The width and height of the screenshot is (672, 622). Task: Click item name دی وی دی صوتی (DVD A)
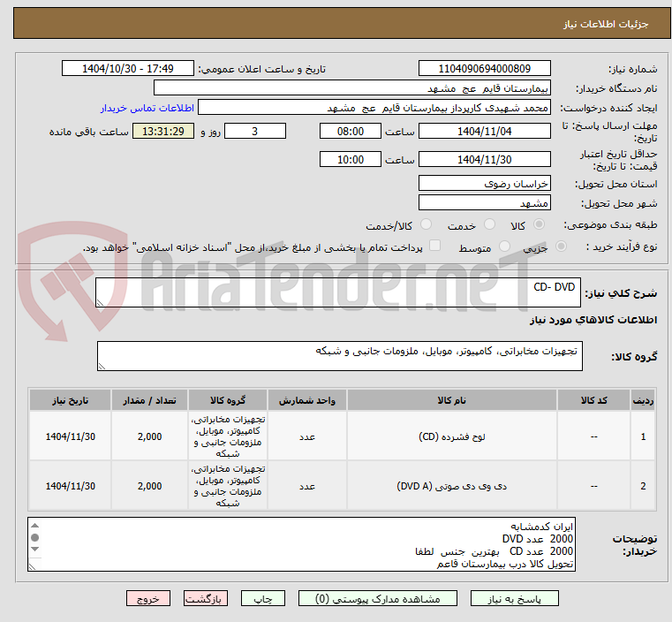[452, 486]
